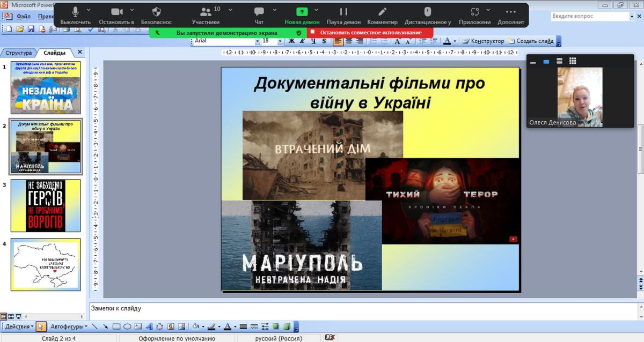Screen dimensions: 644x342
Task: Open Zoom Chat window
Action: point(259,14)
